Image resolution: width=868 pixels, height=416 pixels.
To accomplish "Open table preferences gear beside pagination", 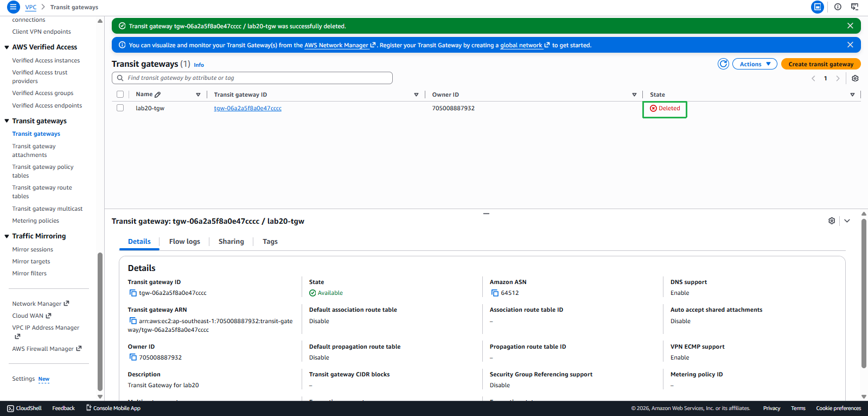I will (855, 78).
